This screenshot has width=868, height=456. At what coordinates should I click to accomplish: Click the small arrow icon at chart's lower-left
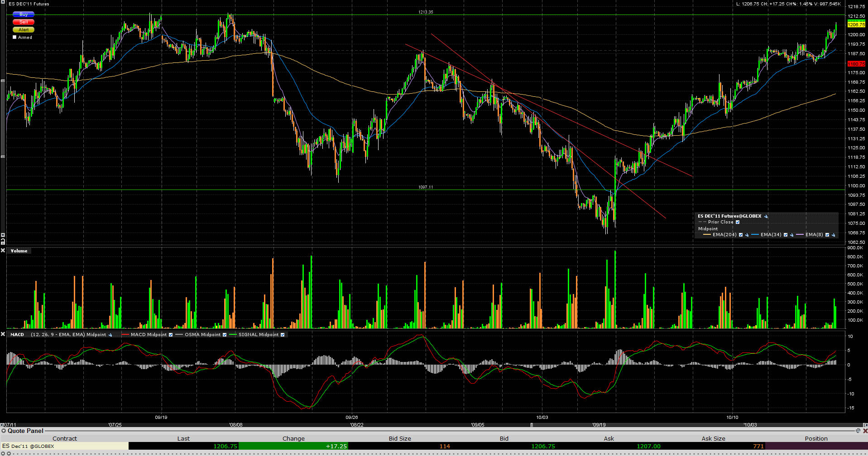(3, 235)
